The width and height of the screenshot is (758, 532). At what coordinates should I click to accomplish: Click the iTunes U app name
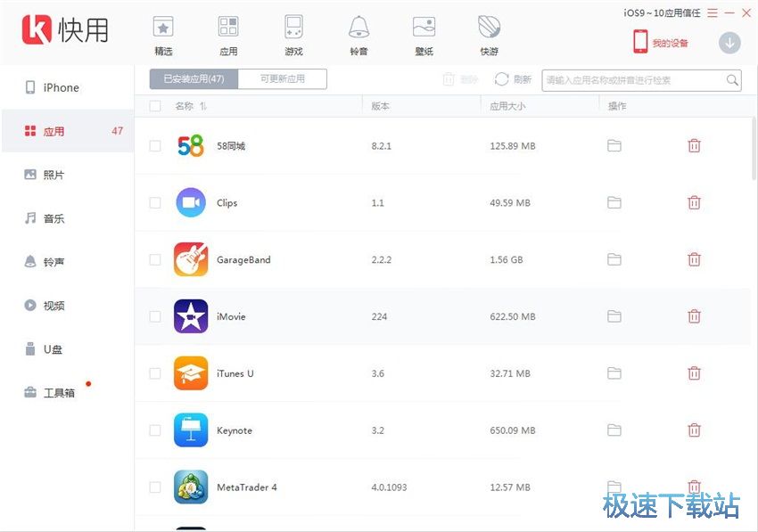(235, 373)
